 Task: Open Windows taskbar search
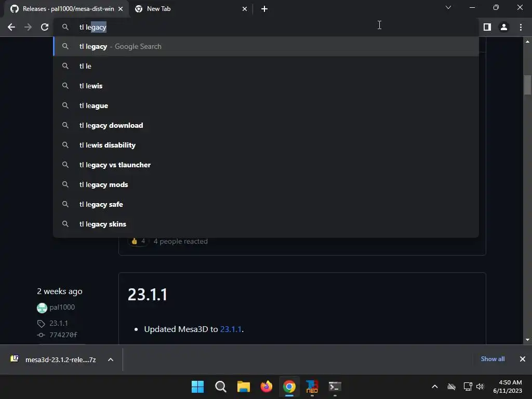[220, 387]
